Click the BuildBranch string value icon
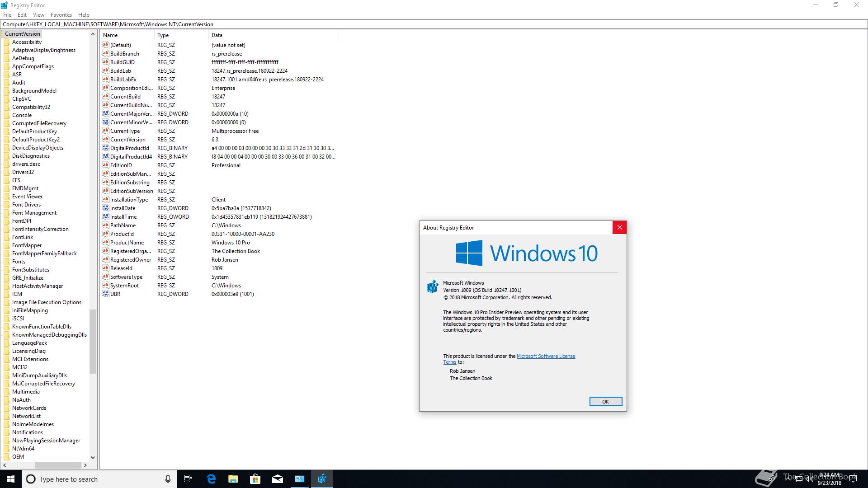 pyautogui.click(x=106, y=53)
